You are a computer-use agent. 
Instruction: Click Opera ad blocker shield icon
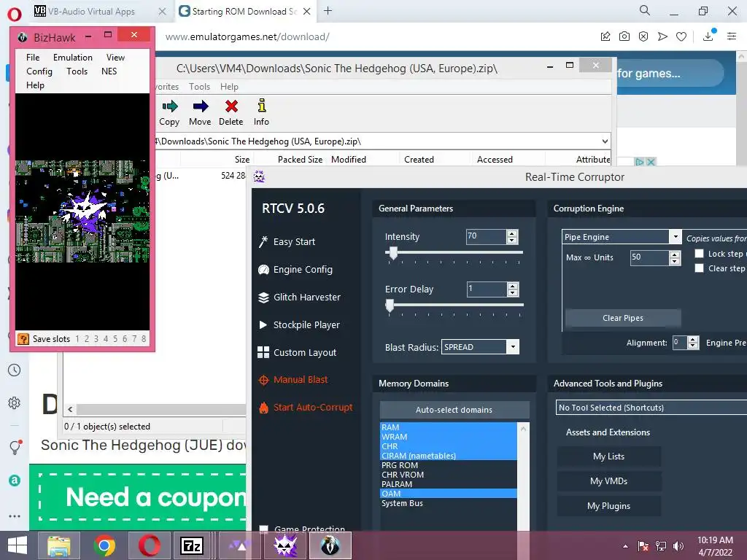click(643, 36)
